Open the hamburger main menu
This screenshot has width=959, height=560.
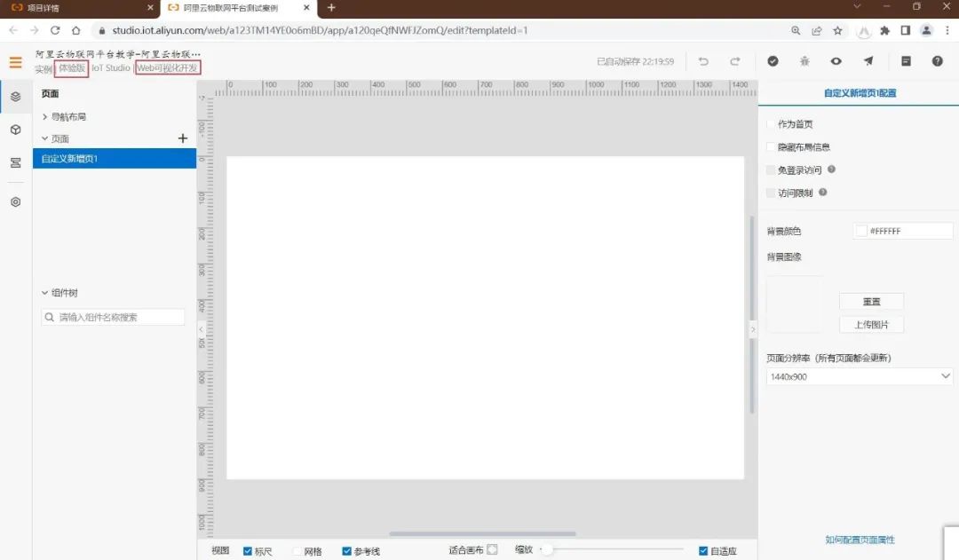pos(16,62)
